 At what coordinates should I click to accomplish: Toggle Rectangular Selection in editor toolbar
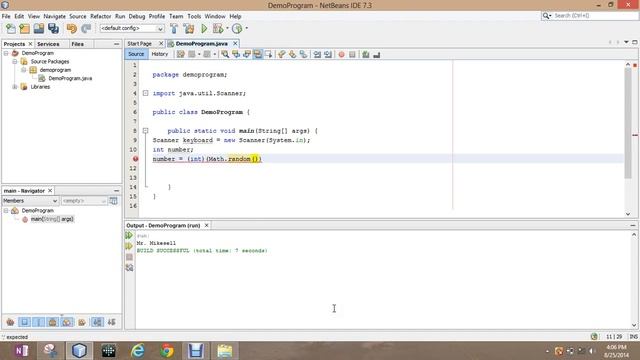tap(269, 54)
